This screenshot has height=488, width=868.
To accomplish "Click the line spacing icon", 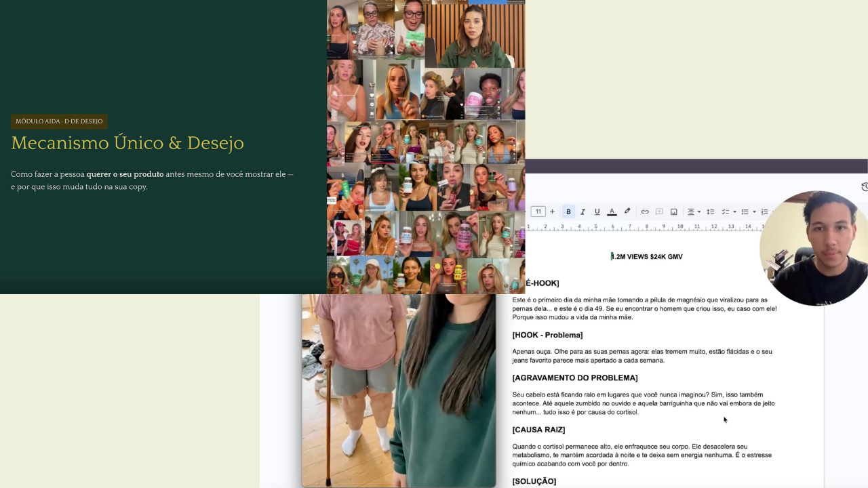I will click(x=711, y=211).
